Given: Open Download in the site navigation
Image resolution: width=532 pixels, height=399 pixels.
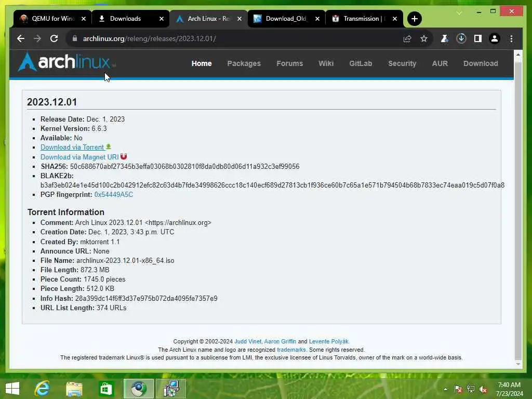Looking at the screenshot, I should pos(481,63).
